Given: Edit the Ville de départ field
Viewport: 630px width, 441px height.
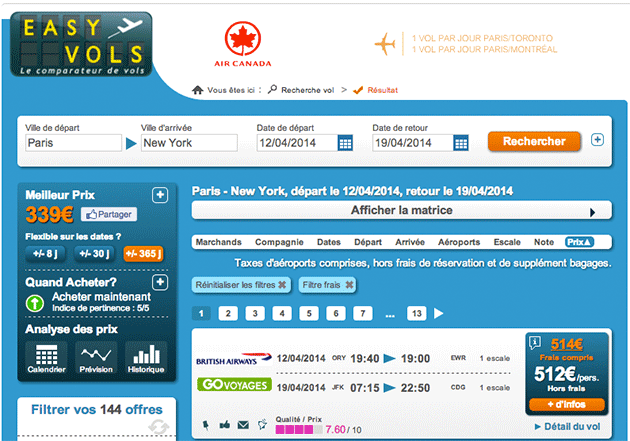Looking at the screenshot, I should 74,143.
